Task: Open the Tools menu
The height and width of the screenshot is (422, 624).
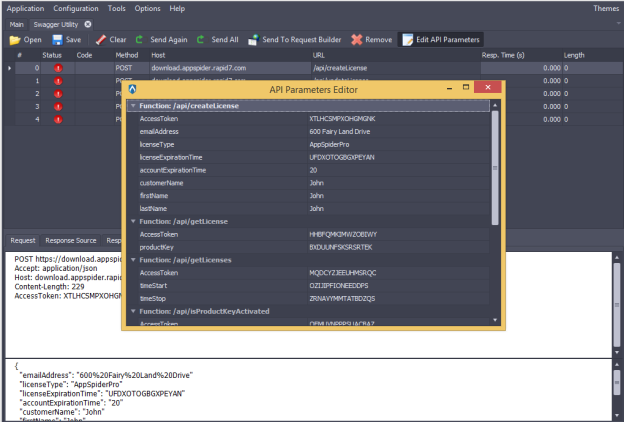Action: [116, 8]
